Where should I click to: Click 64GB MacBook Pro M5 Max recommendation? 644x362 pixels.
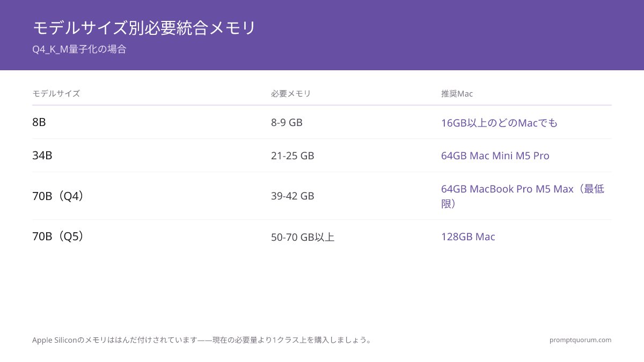click(523, 196)
